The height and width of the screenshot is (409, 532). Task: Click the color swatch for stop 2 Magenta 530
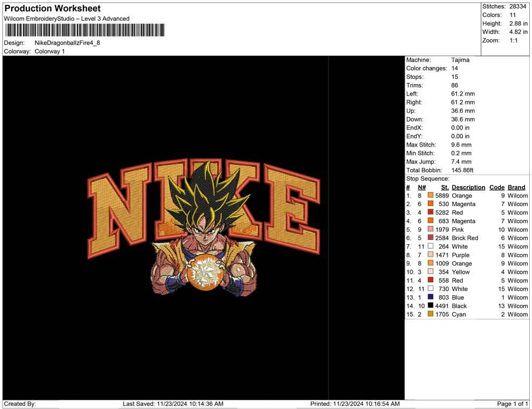(430, 203)
